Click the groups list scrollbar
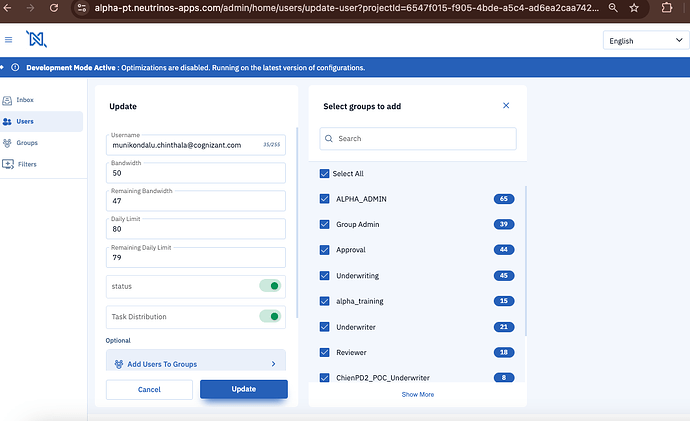The image size is (690, 421). tap(525, 261)
